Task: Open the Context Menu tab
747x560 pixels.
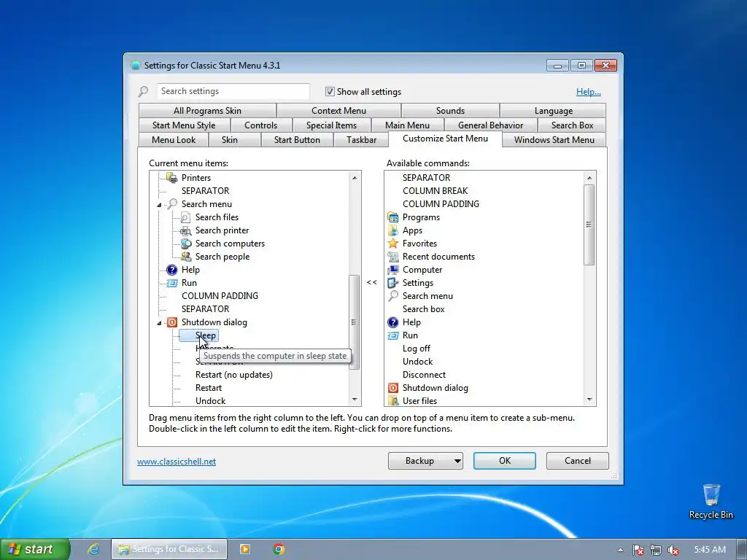Action: [338, 111]
